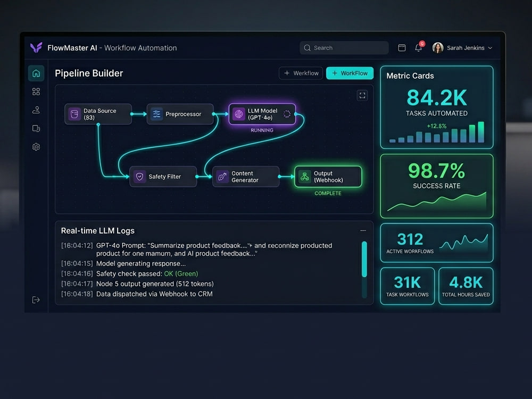Minimize the Real-time LLM Logs panel

(363, 231)
